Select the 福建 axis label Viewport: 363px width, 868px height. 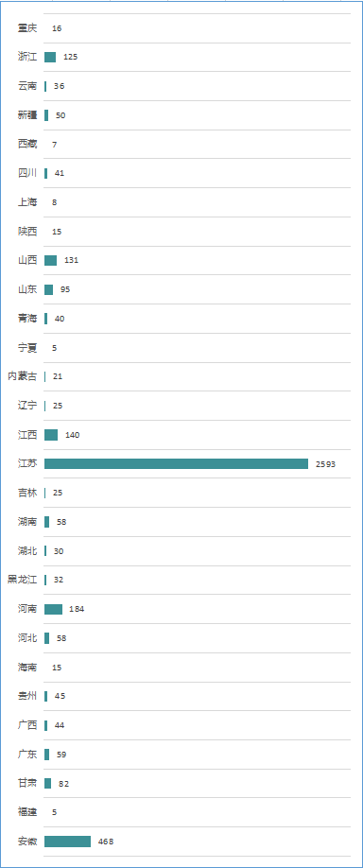click(27, 812)
